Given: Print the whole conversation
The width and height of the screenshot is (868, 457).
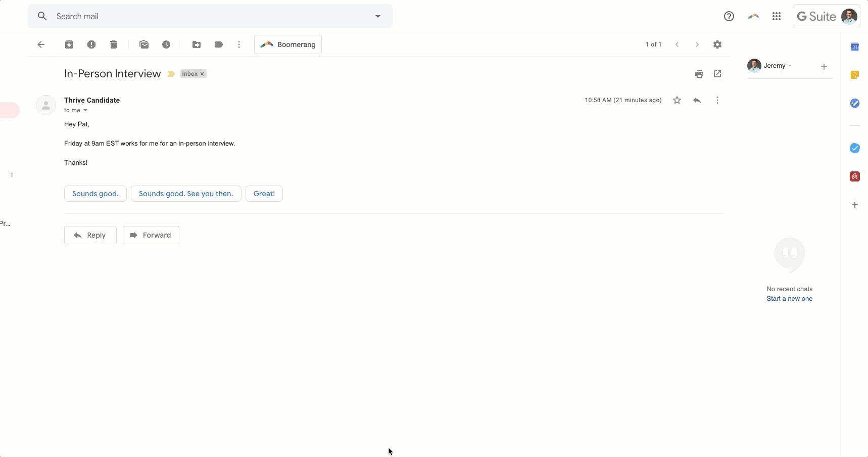Looking at the screenshot, I should click(699, 74).
